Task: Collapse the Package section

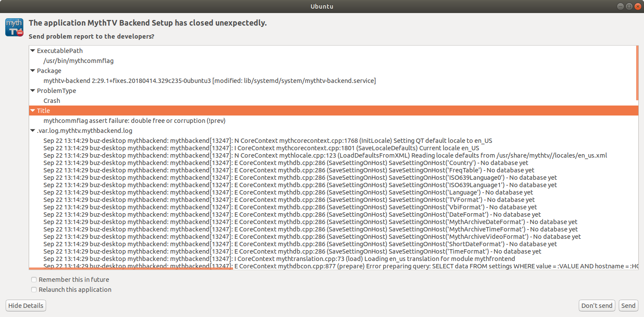Action: coord(33,71)
